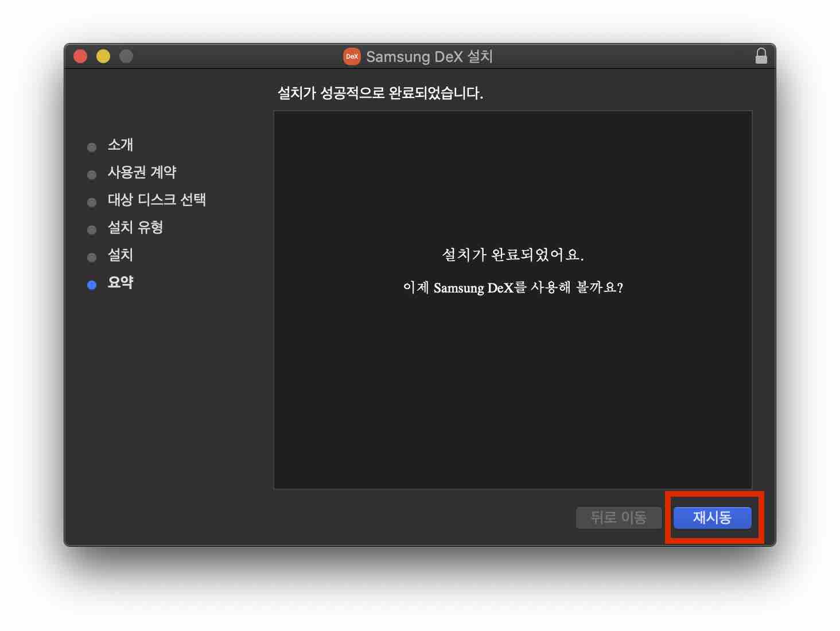Click the grey disabled zoom window button
Viewport: 840px width, 631px height.
(x=126, y=56)
